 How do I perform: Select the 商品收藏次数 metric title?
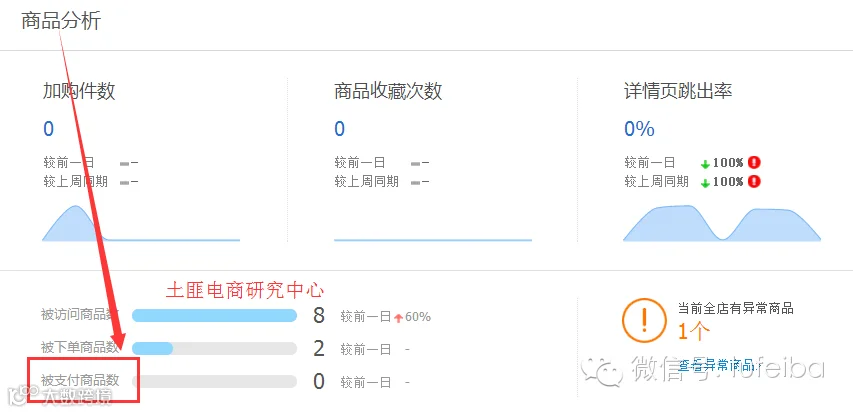tap(388, 91)
